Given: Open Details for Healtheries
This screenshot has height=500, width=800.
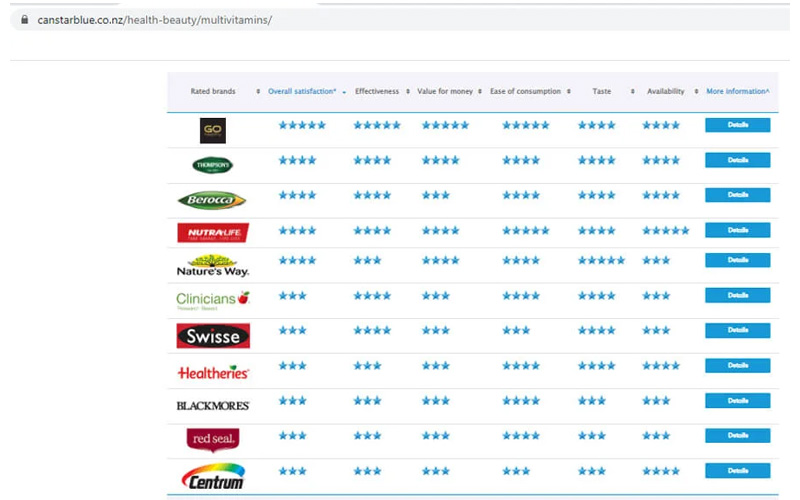Looking at the screenshot, I should 738,365.
